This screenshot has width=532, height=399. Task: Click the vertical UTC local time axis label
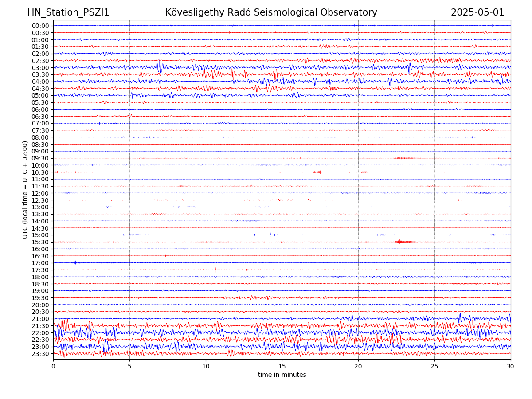25,189
